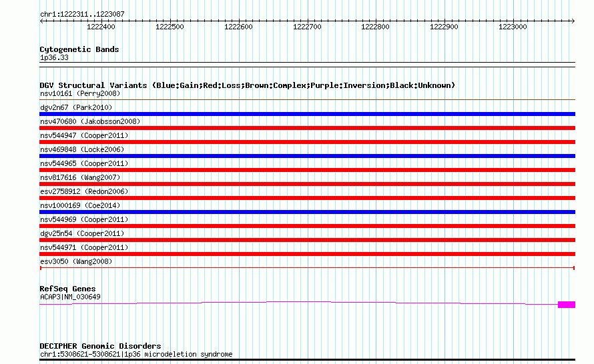Click the 1p36.33 band label
Viewport: 594px width, 364px height.
point(54,58)
